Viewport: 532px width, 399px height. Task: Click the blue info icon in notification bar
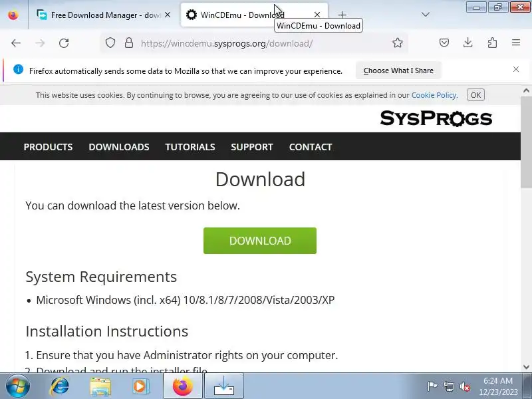point(19,69)
